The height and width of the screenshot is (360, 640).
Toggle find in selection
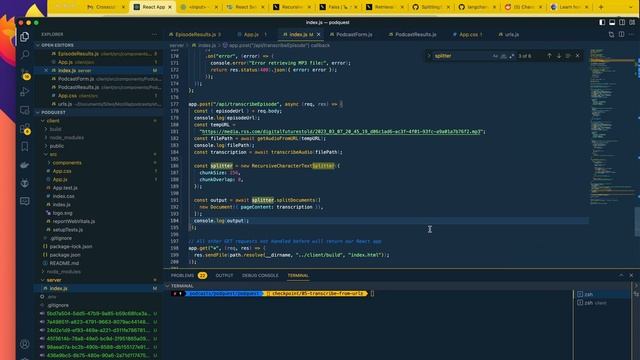pos(568,56)
